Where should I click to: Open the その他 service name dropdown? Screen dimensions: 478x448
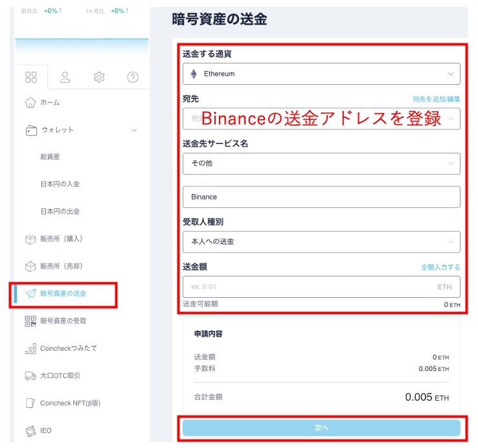[x=321, y=164]
